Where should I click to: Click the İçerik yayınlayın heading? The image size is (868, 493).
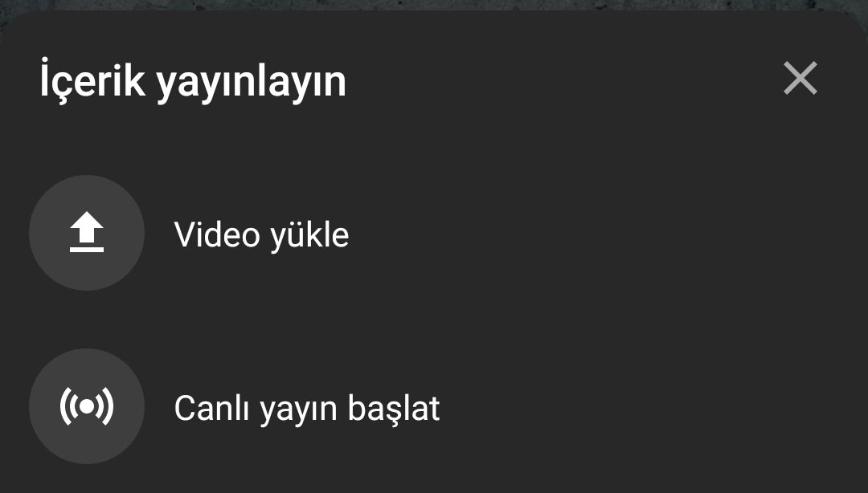[193, 81]
